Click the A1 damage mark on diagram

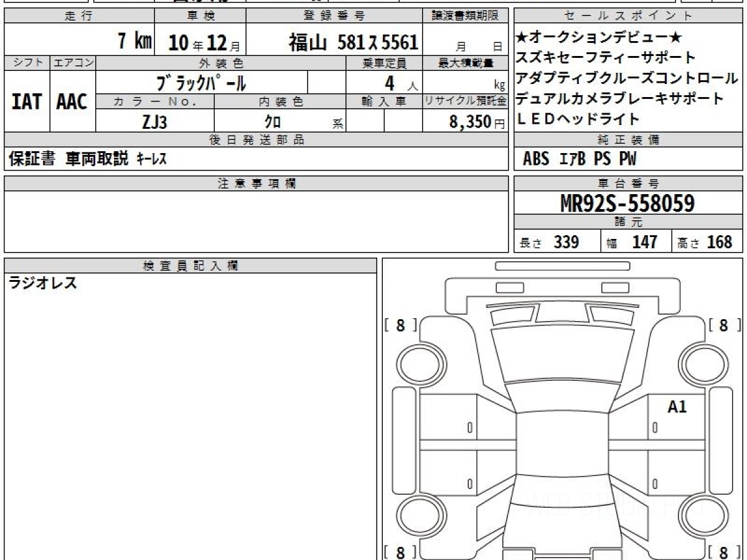677,408
